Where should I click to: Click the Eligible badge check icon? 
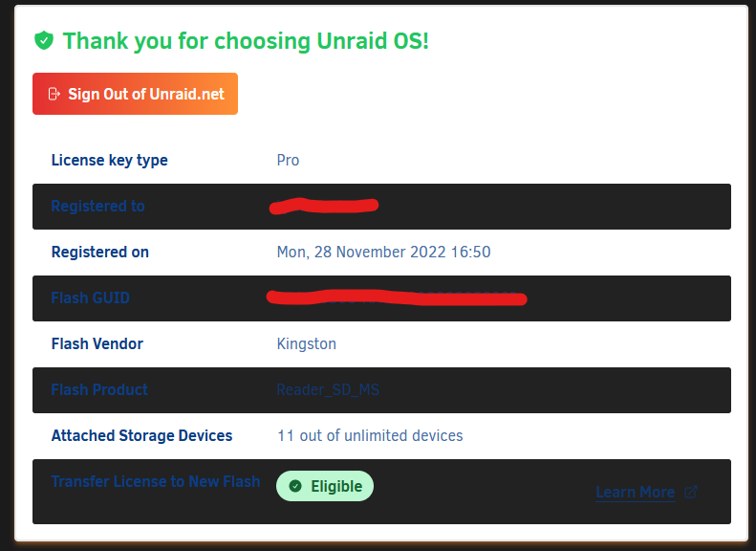tap(295, 486)
